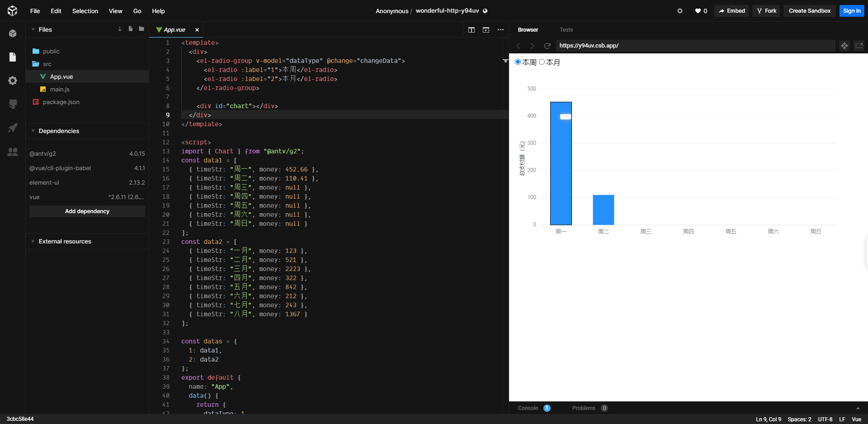This screenshot has height=424, width=868.
Task: Open the Live collaboration people panel
Action: [13, 152]
